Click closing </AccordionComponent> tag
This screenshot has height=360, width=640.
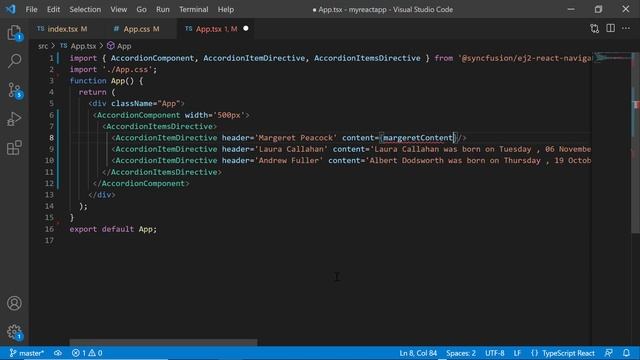[141, 184]
